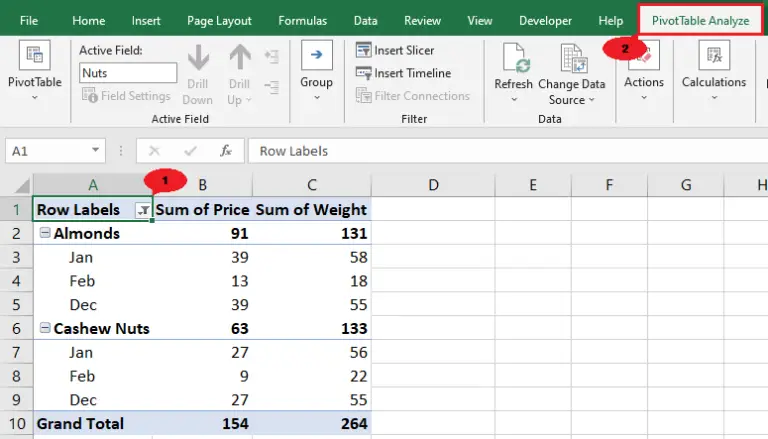This screenshot has width=768, height=439.
Task: Select row 6 header
Action: click(x=16, y=328)
